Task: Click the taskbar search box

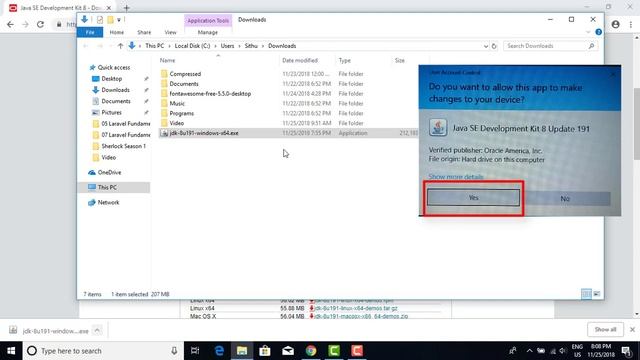Action: coord(103,351)
